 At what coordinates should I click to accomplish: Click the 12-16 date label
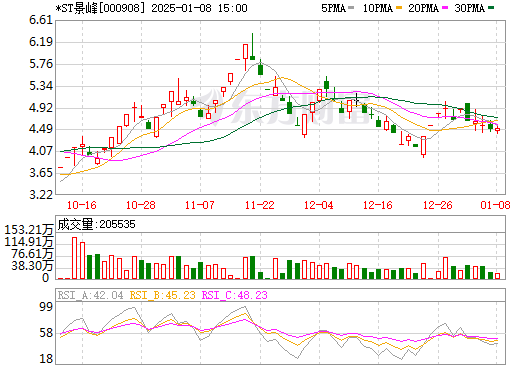378,205
